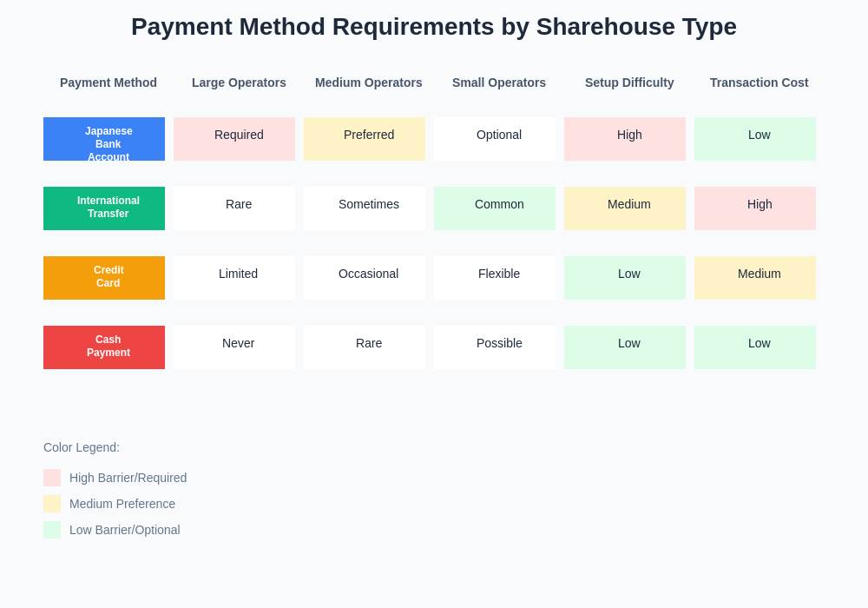Click the Medium Preference legend swatch
868x608 pixels.
(x=51, y=504)
